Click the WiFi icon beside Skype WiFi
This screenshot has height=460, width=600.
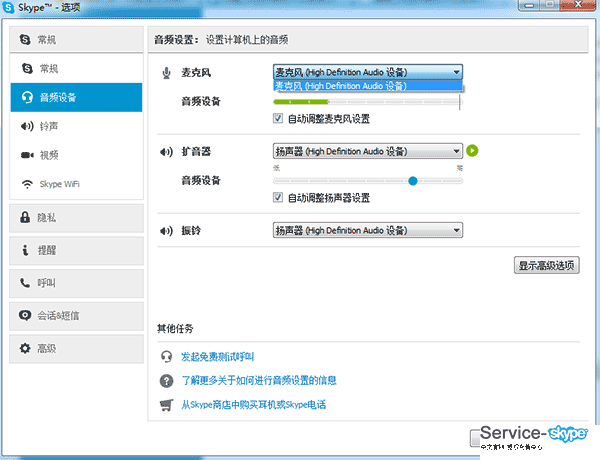pos(27,184)
